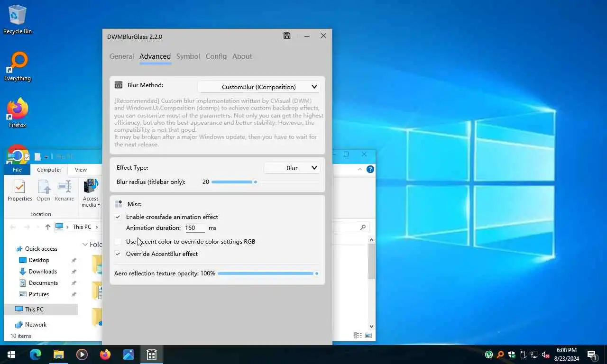Open the media player taskbar icon

(x=82, y=355)
